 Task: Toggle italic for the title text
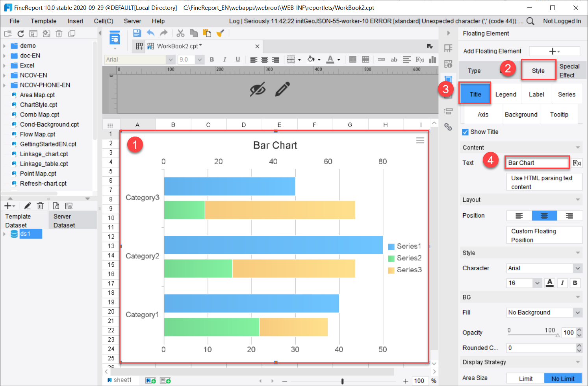coord(562,283)
